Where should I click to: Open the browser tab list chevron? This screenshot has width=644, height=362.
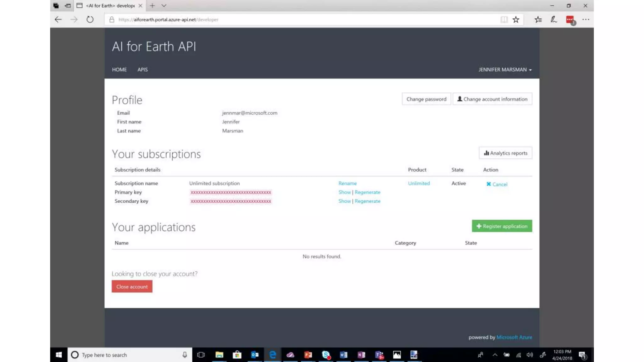coord(164,6)
